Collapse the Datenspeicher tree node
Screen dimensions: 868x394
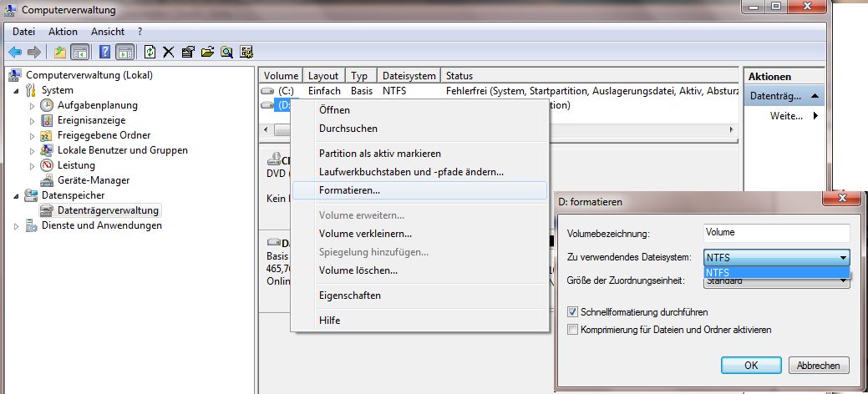[x=17, y=194]
